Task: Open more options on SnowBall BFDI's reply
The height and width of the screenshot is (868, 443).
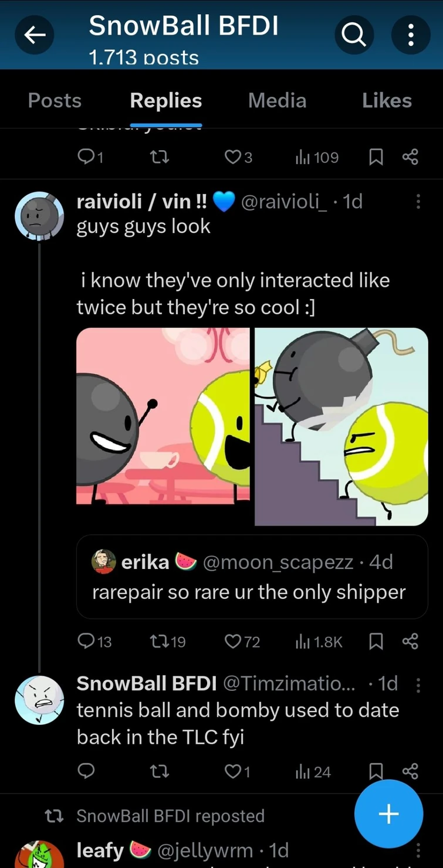Action: click(x=418, y=684)
